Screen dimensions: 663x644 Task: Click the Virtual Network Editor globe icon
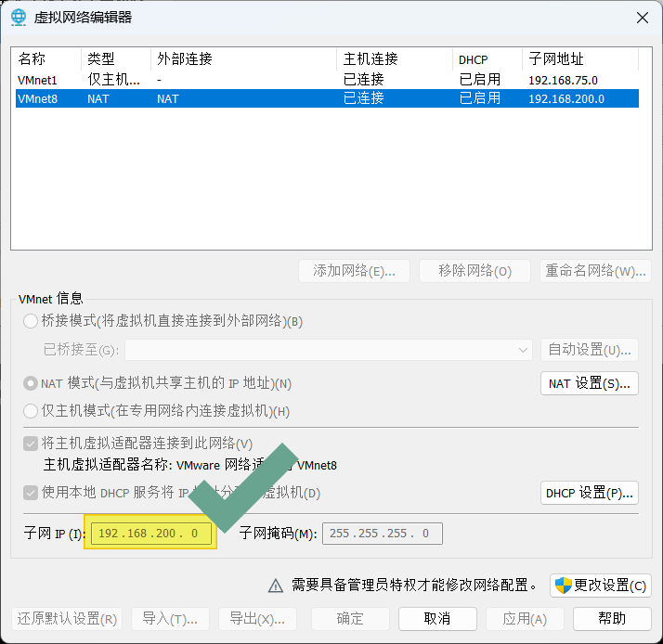point(19,17)
